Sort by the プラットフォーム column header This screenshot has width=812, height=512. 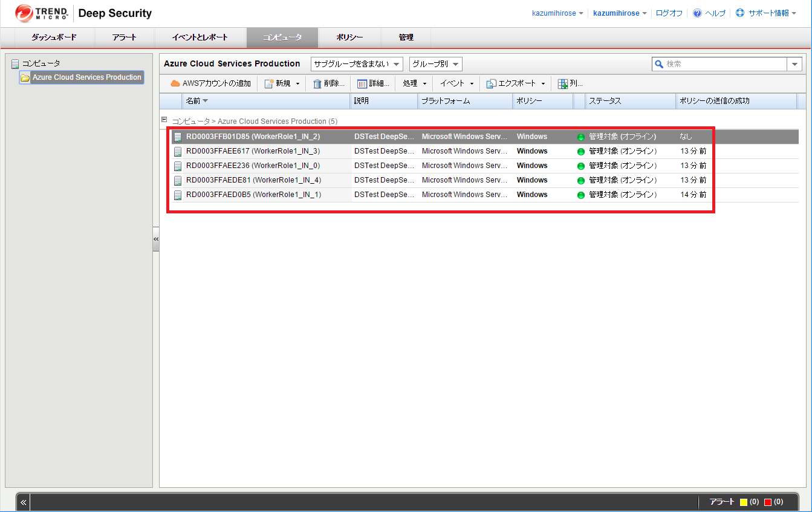point(465,101)
